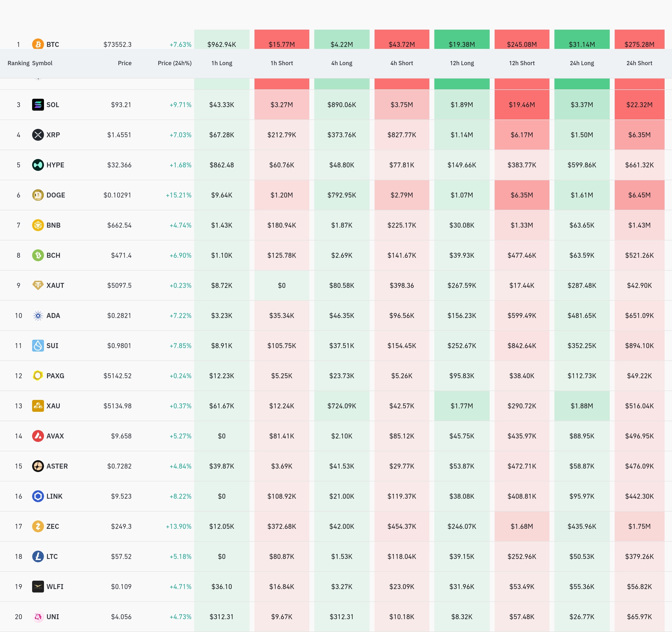672x632 pixels.
Task: Click the UNI Uniswap unicorn icon
Action: pyautogui.click(x=38, y=617)
